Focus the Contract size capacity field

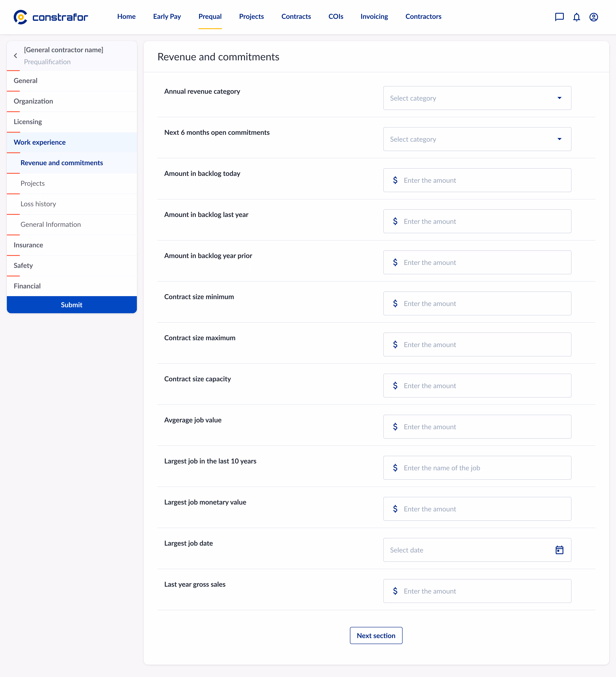477,386
